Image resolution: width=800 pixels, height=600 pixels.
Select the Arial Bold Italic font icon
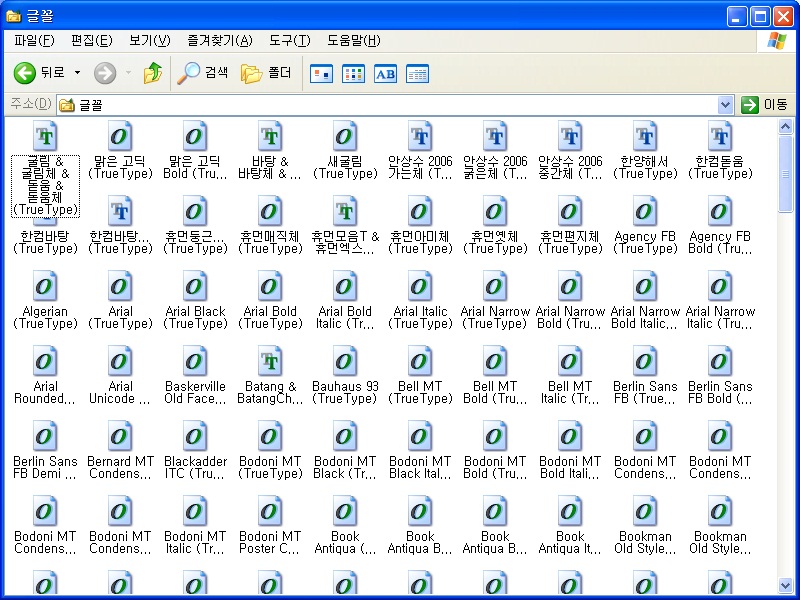click(345, 286)
